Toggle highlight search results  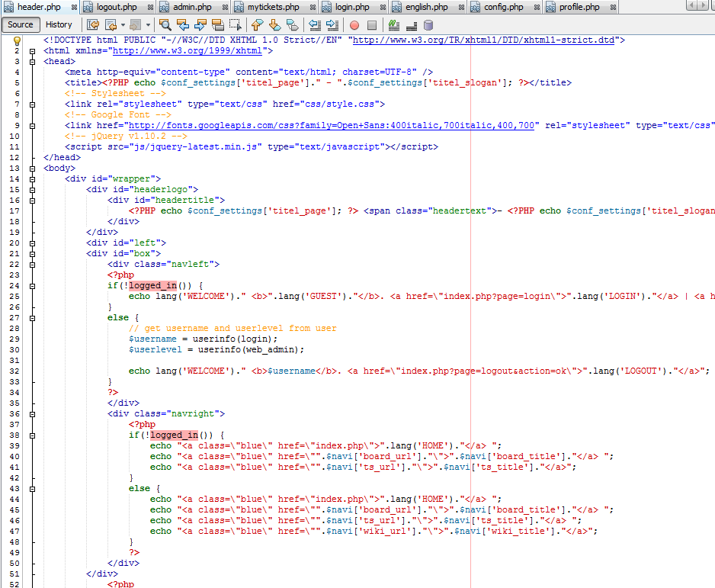coord(218,24)
